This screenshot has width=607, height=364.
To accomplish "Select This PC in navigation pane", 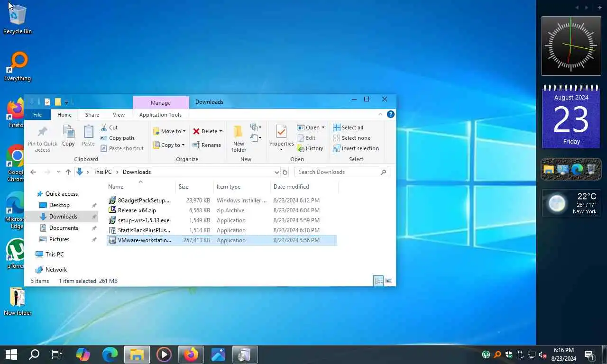I will [x=55, y=255].
